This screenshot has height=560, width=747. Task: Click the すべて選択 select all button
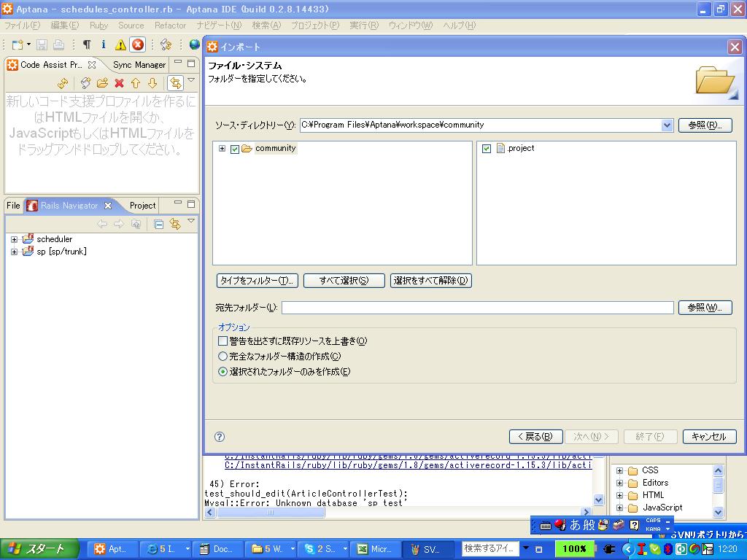344,281
